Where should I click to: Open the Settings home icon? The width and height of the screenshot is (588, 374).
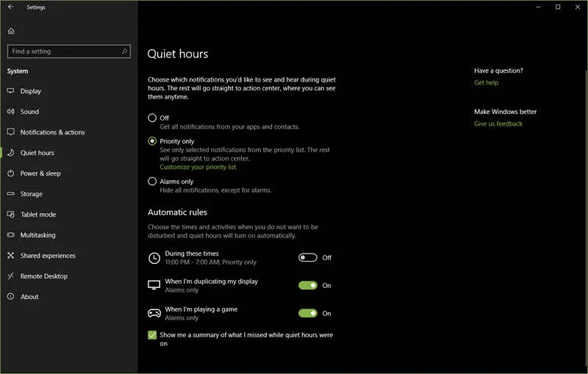point(11,31)
